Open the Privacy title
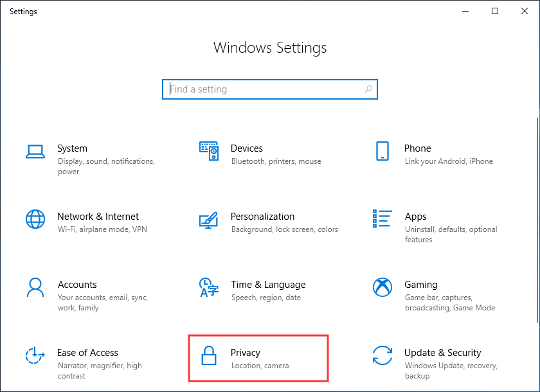This screenshot has height=392, width=540. click(246, 353)
